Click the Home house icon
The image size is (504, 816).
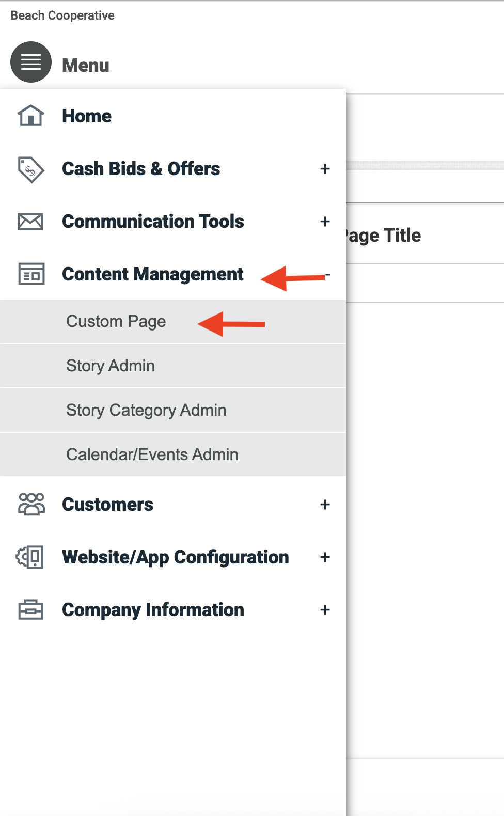[x=31, y=116]
